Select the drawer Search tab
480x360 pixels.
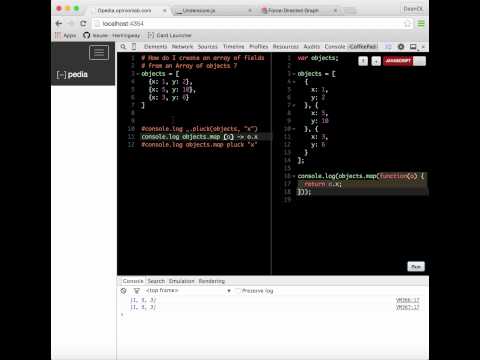[x=156, y=281]
